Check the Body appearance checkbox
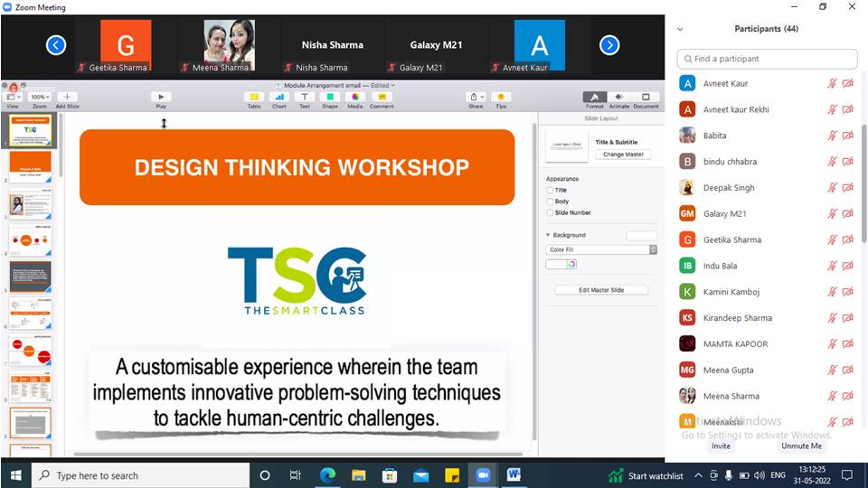 click(x=551, y=202)
